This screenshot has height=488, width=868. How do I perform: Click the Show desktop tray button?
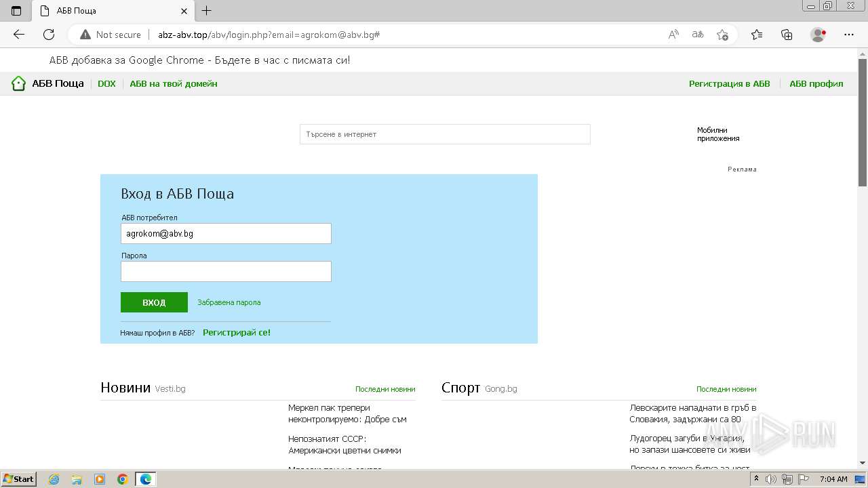click(x=860, y=479)
